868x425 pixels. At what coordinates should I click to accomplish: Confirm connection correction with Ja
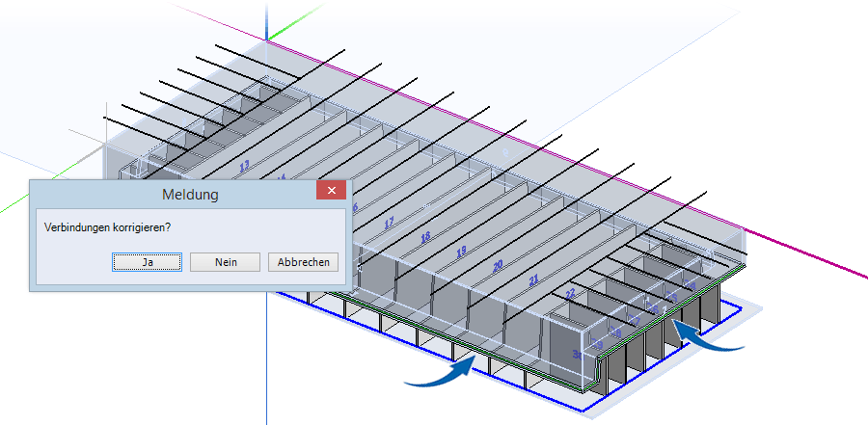point(147,261)
